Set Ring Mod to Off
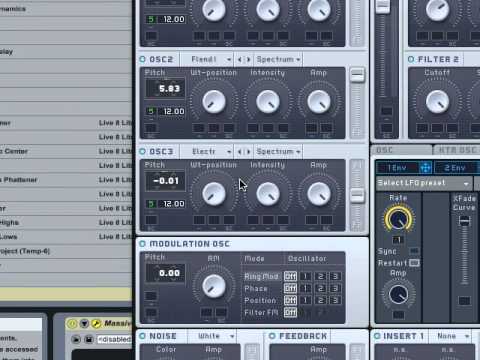 coord(290,276)
